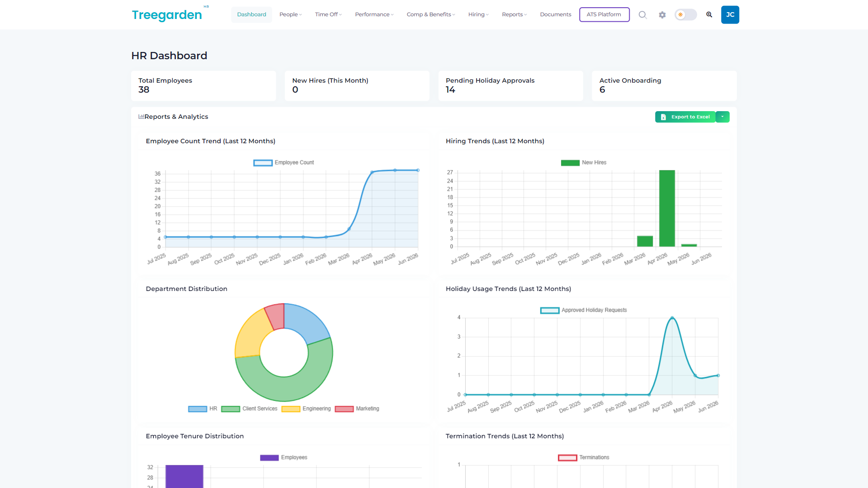This screenshot has width=868, height=488.
Task: Toggle Engineering legend item
Action: pyautogui.click(x=306, y=409)
